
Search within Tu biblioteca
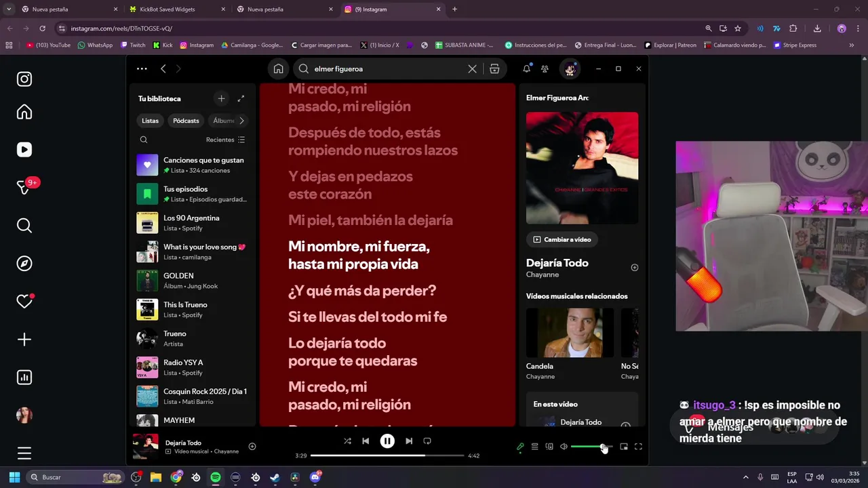144,140
